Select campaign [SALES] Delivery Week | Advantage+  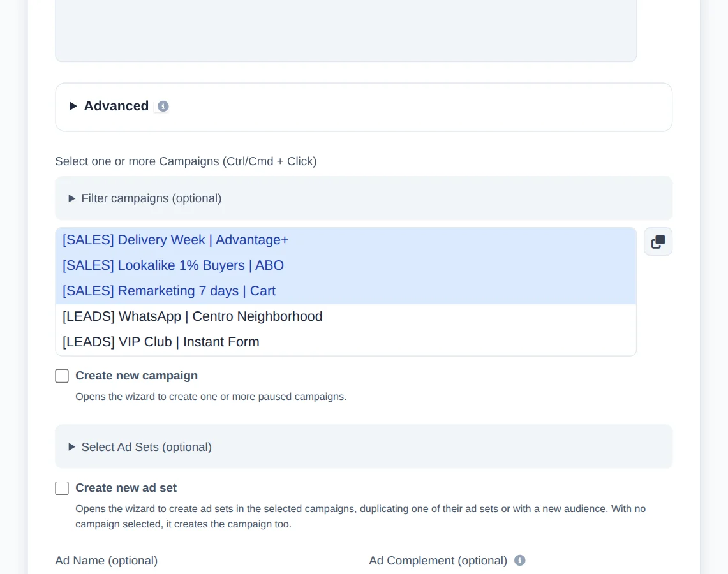tap(346, 240)
